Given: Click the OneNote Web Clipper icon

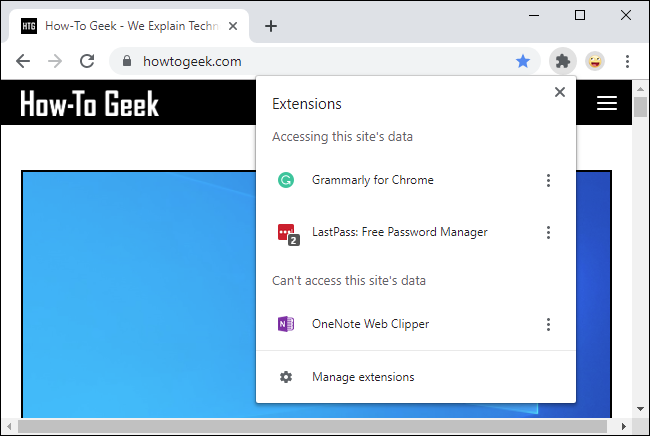Looking at the screenshot, I should (x=286, y=324).
